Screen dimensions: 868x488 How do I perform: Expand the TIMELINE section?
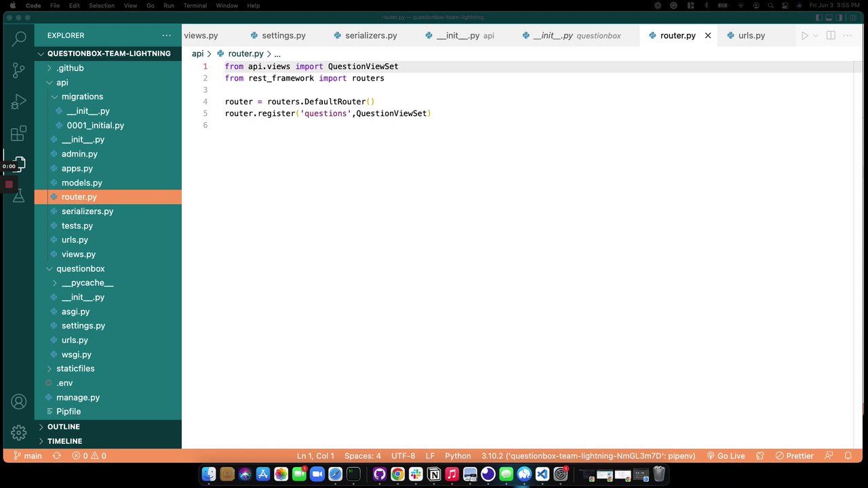pyautogui.click(x=108, y=441)
